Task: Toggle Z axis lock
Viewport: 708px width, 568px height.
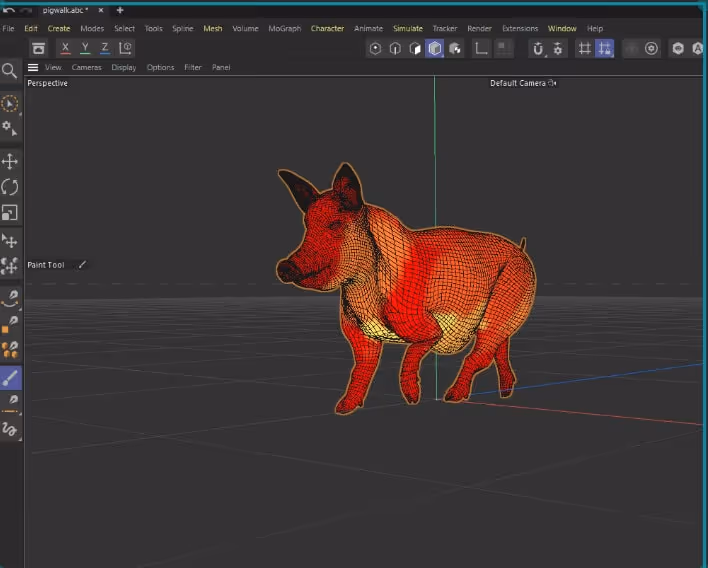Action: 105,48
